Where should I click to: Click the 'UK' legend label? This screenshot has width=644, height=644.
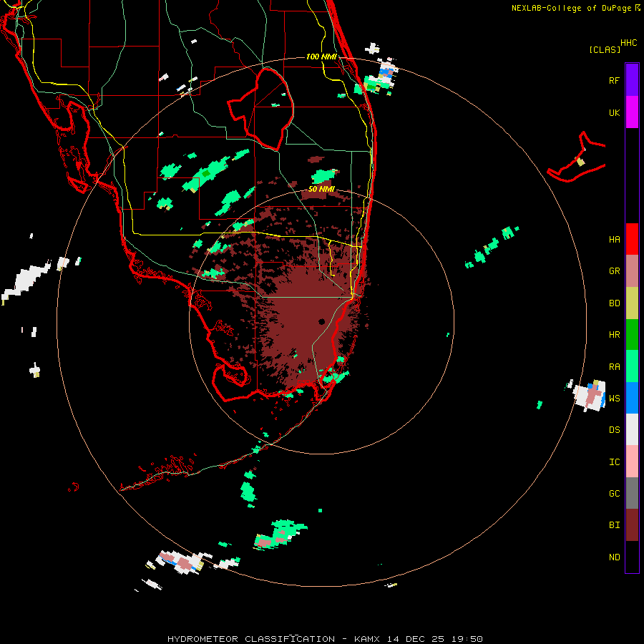(x=614, y=112)
